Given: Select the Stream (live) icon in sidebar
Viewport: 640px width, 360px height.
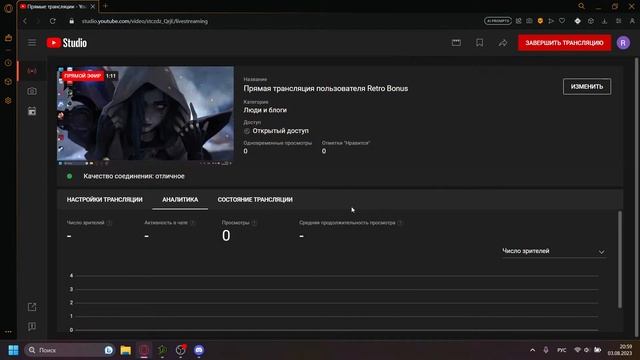Looking at the screenshot, I should [32, 71].
